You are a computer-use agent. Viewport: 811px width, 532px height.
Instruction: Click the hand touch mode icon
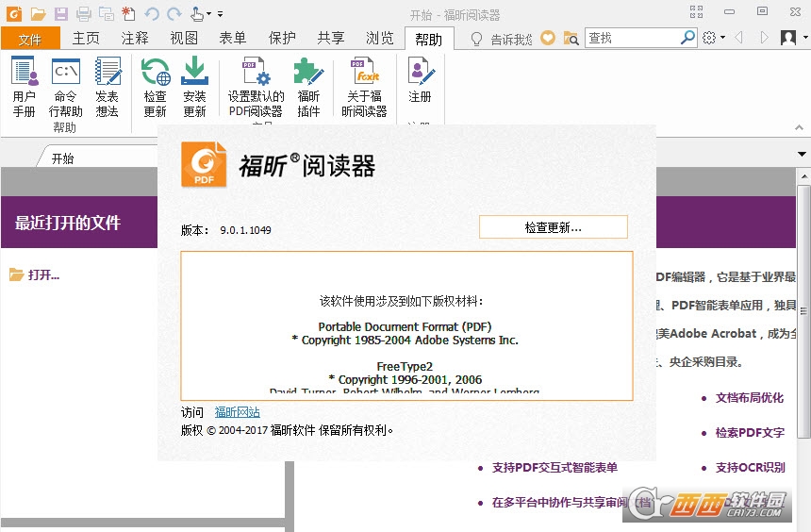[196, 14]
